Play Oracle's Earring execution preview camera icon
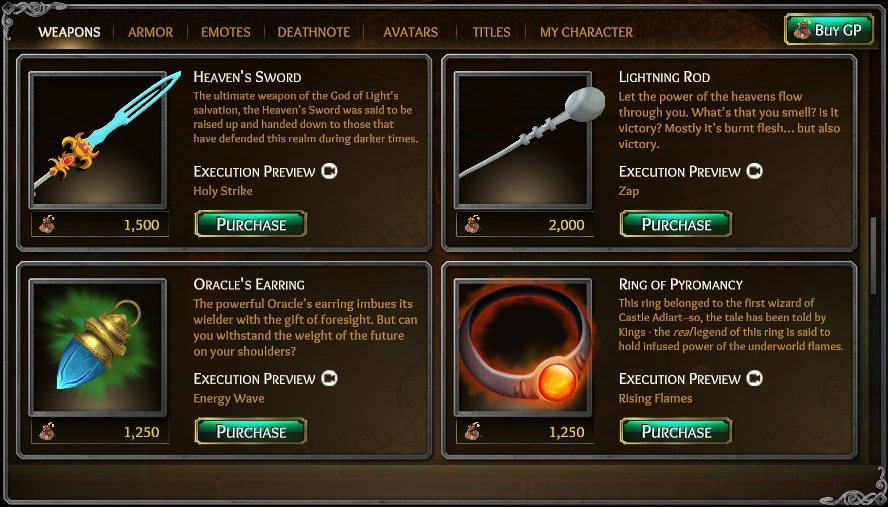The image size is (888, 507). pos(329,378)
